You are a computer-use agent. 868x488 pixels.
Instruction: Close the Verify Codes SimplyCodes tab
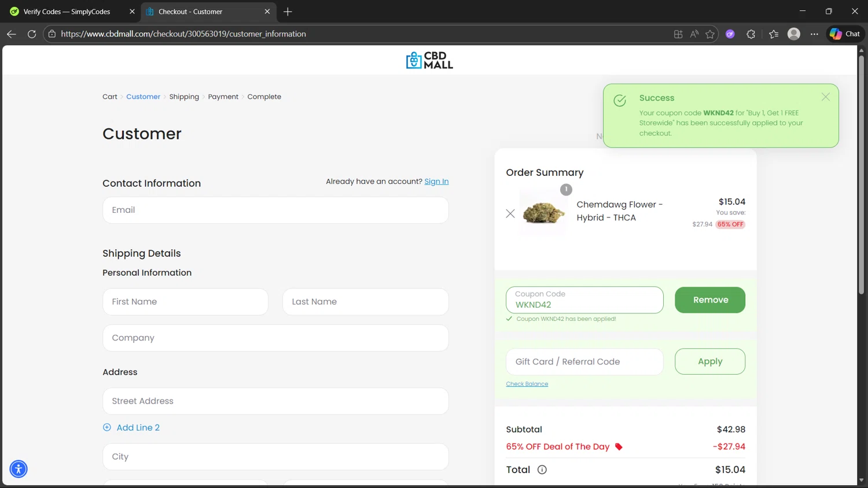coord(132,12)
